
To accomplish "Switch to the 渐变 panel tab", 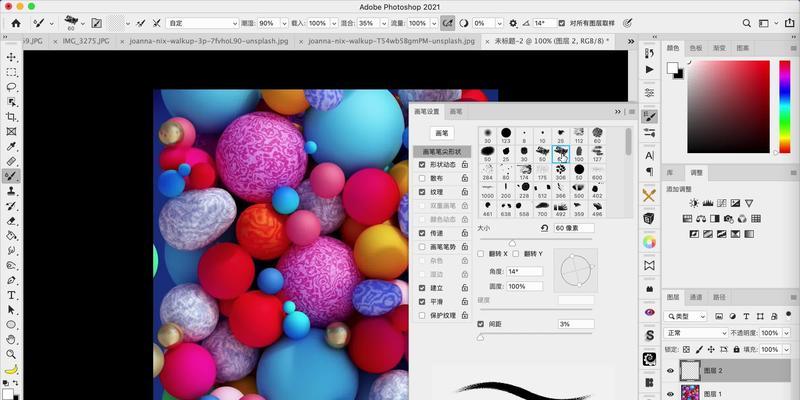I will pos(719,48).
